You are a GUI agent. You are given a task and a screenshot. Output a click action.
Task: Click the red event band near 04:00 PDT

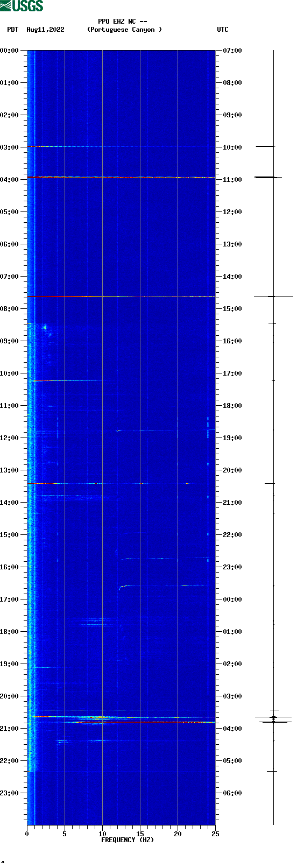point(121,177)
